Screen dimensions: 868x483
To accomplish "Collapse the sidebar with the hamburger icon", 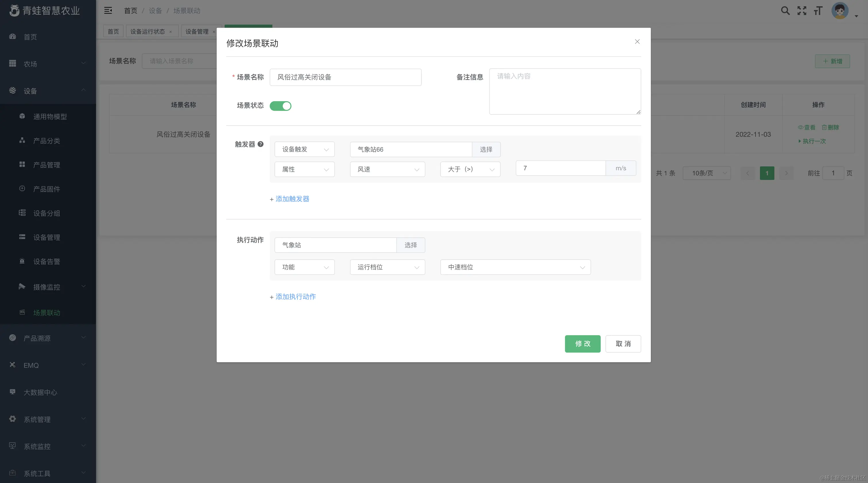I will (x=108, y=10).
